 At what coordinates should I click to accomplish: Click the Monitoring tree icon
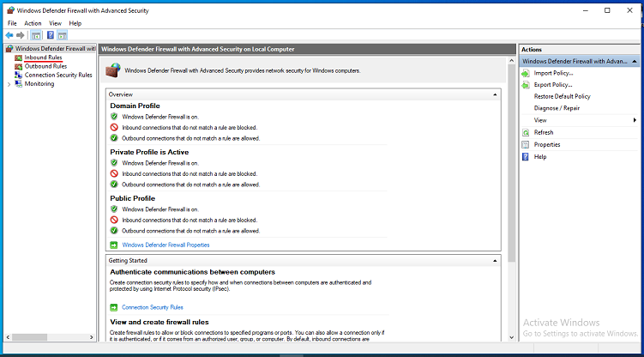click(19, 84)
